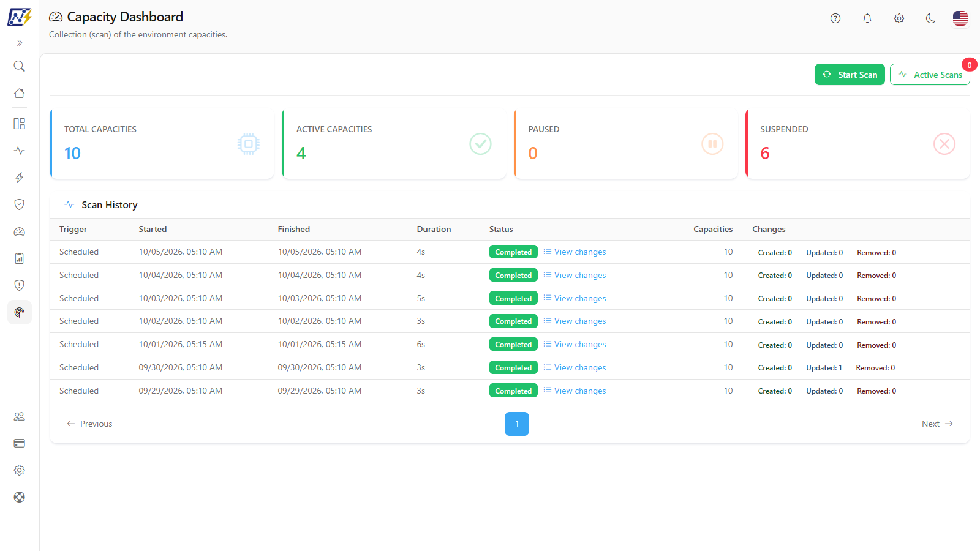
Task: Open the search icon in the sidebar
Action: (20, 66)
